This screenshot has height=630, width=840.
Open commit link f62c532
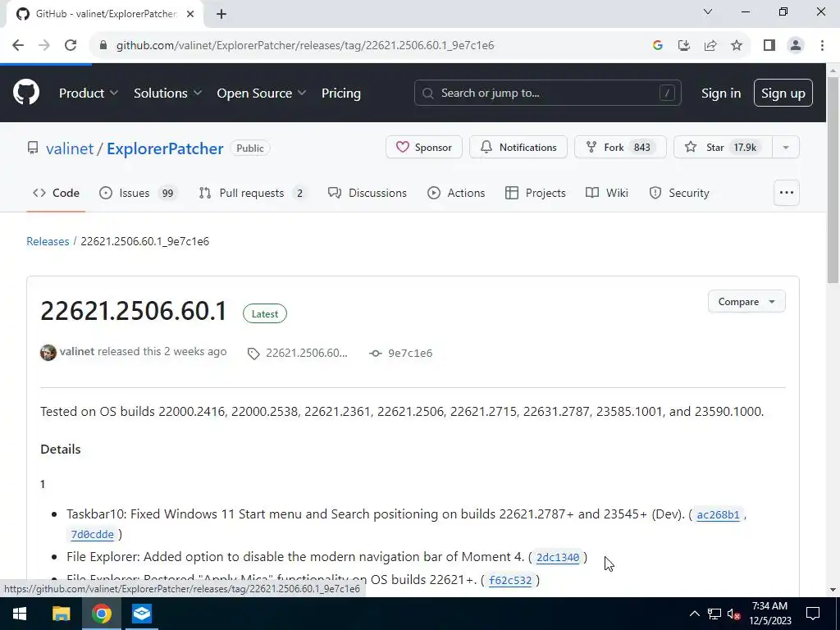pyautogui.click(x=510, y=580)
